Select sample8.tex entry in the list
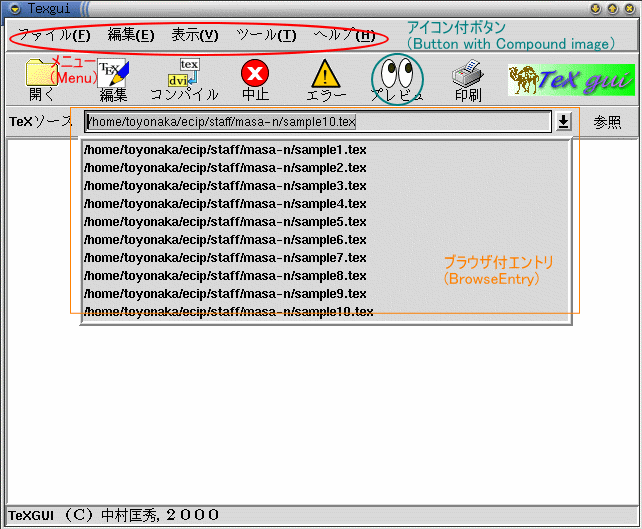 pos(225,276)
